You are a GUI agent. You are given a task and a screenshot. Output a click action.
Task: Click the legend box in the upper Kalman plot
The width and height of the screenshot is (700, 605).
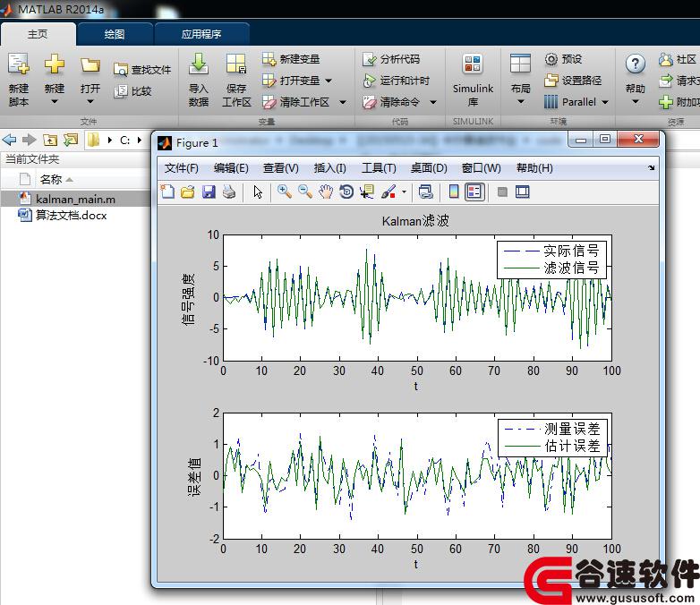551,260
